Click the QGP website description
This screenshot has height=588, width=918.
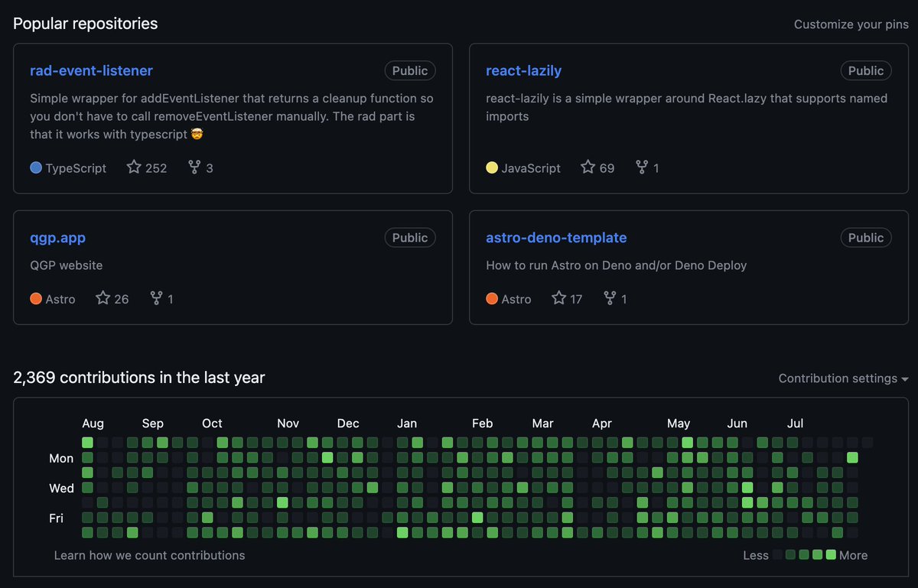(67, 265)
